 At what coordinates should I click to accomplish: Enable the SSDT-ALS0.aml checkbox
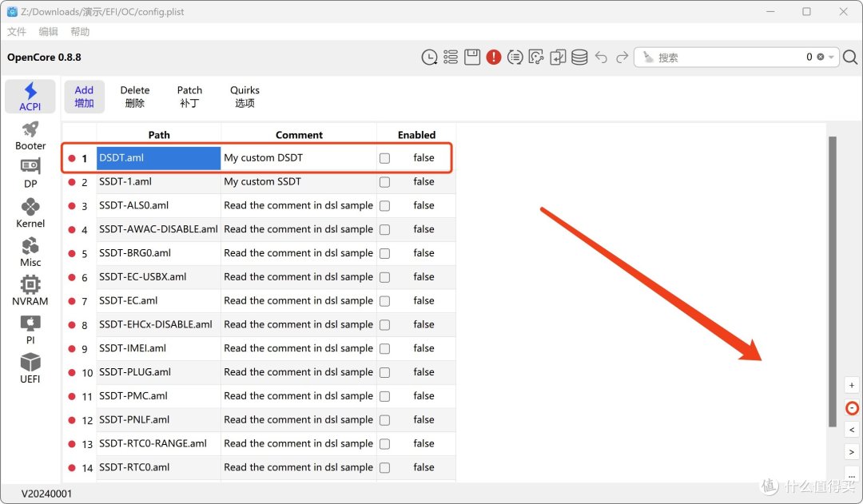tap(384, 206)
